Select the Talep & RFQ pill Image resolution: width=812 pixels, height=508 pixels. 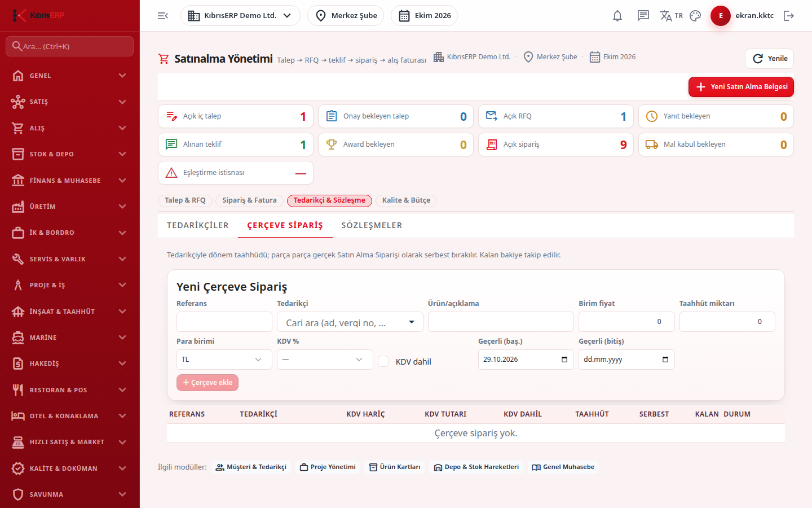[x=185, y=200]
